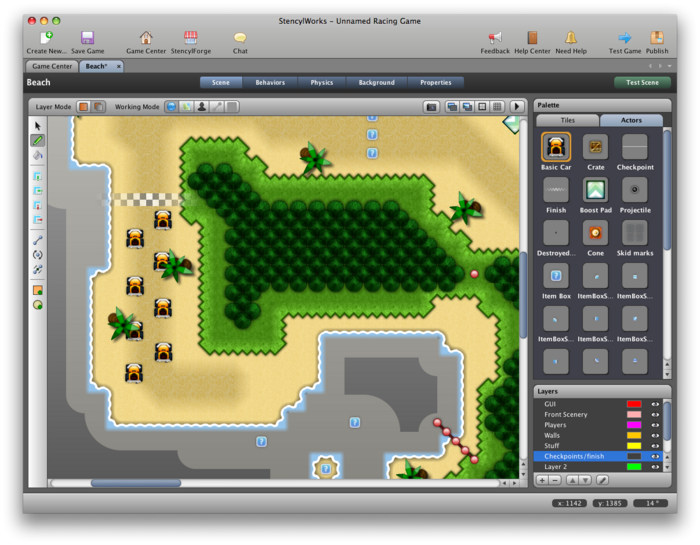Screen dimensions: 700x545
Task: Click the magenta Players layer color swatch
Action: click(x=634, y=425)
